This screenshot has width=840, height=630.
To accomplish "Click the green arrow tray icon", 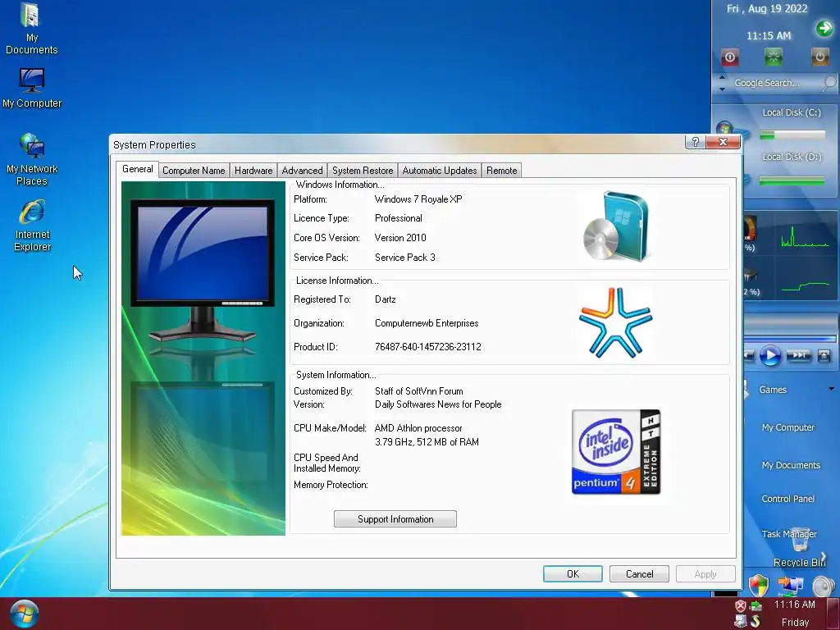I will point(756,606).
